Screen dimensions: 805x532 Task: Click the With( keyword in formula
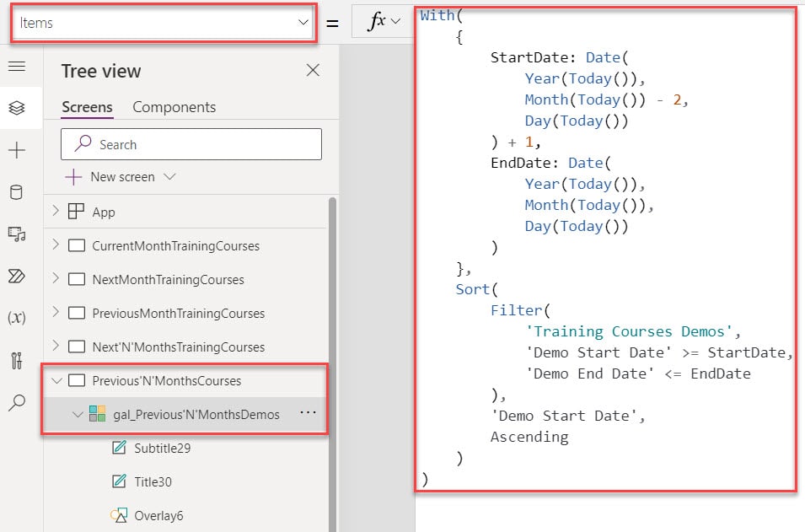coord(441,15)
